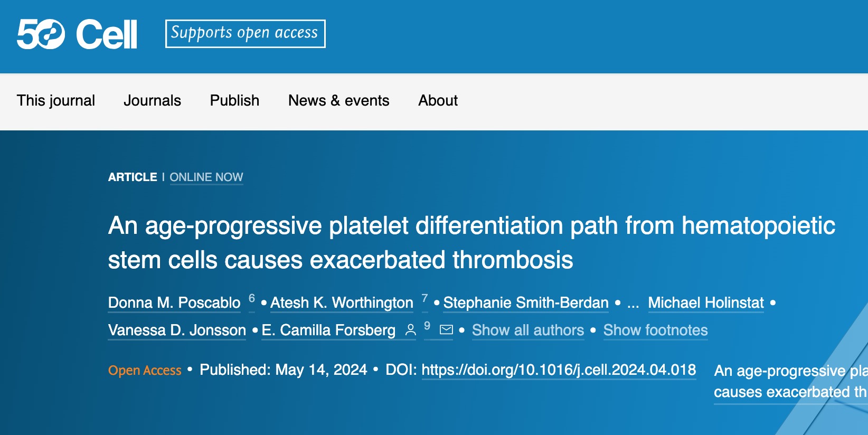This screenshot has height=435, width=868.
Task: Open author E. Camilla Forsberg
Action: (328, 330)
